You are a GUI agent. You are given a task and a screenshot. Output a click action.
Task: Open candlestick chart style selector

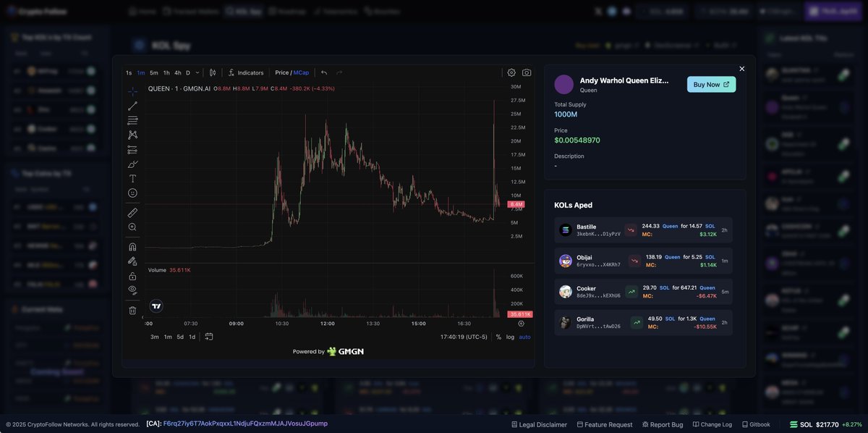tap(213, 72)
